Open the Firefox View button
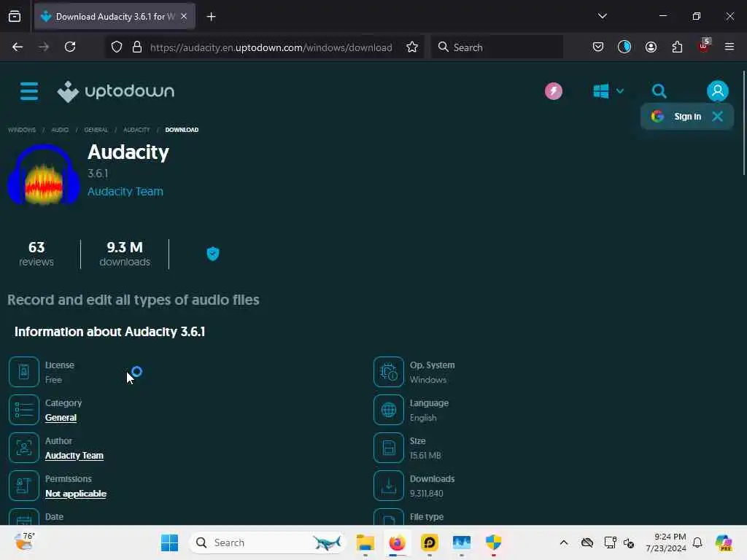The height and width of the screenshot is (560, 747). tap(15, 17)
